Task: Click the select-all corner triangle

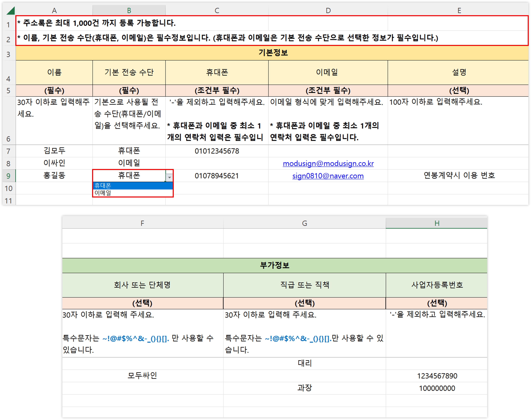Action: (x=11, y=11)
